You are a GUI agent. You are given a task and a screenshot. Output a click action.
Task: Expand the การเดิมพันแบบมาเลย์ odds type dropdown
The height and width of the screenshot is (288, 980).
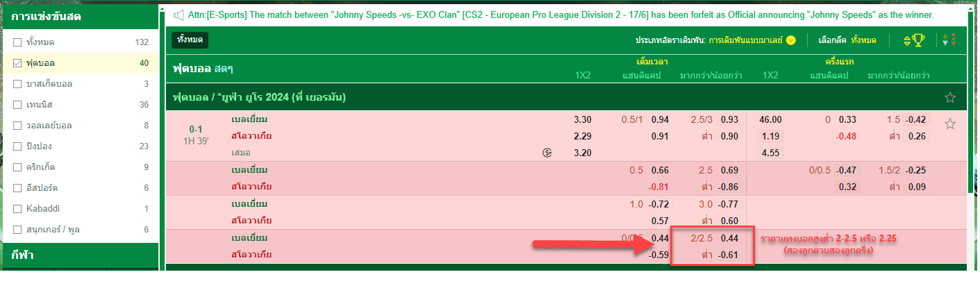747,40
